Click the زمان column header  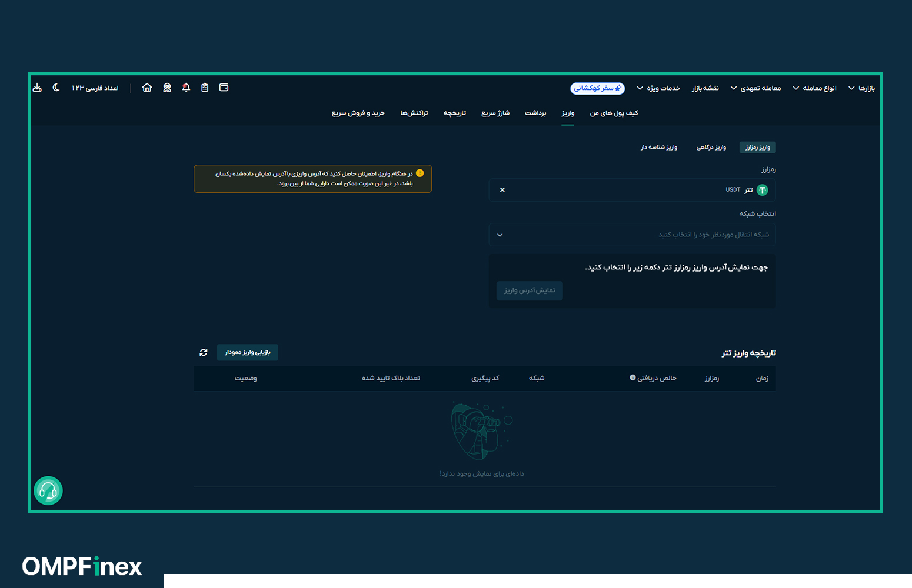coord(762,378)
